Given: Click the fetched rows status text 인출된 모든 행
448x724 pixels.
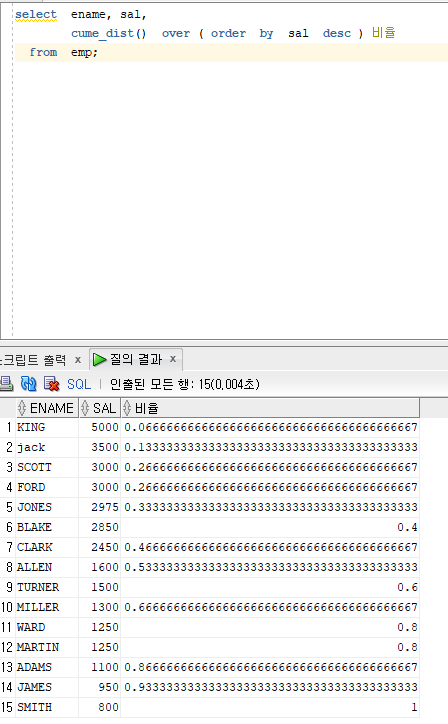Looking at the screenshot, I should tap(185, 384).
